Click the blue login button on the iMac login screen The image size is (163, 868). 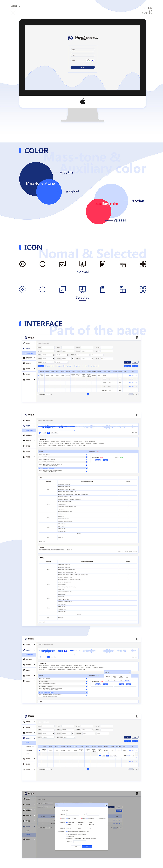click(83, 67)
